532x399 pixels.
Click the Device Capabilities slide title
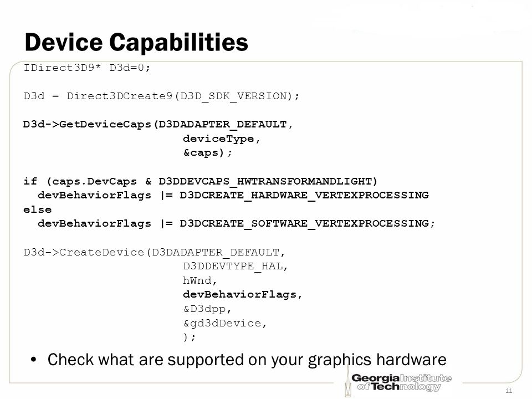click(x=136, y=43)
